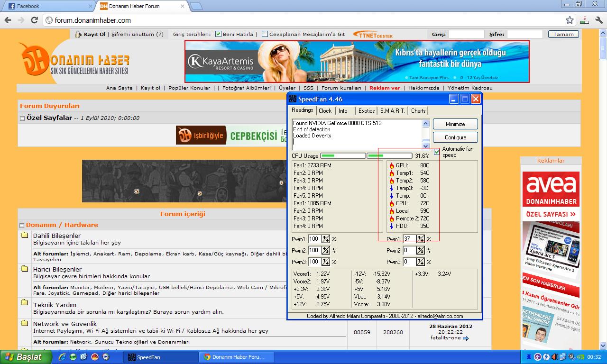Click the Şifre password field

[x=524, y=34]
